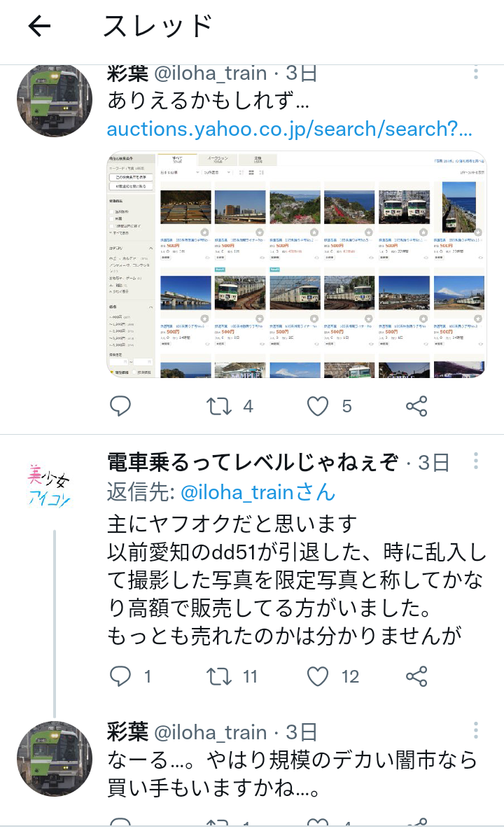The image size is (504, 831).
Task: Go back using the left arrow
Action: coord(39,25)
